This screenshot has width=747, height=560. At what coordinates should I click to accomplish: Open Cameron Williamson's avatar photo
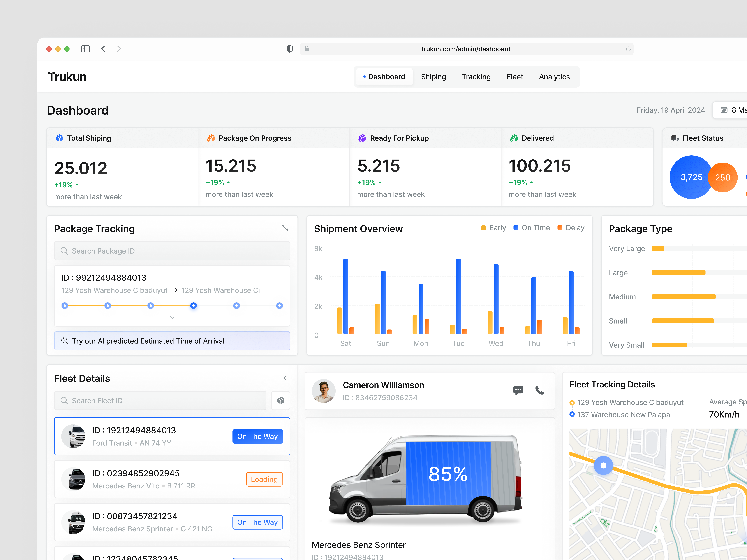pos(324,391)
